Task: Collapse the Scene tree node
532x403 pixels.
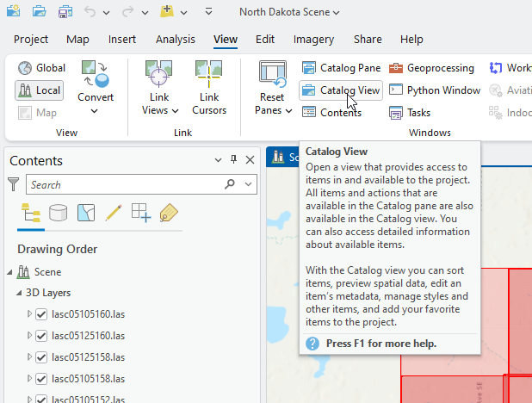Action: tap(9, 272)
